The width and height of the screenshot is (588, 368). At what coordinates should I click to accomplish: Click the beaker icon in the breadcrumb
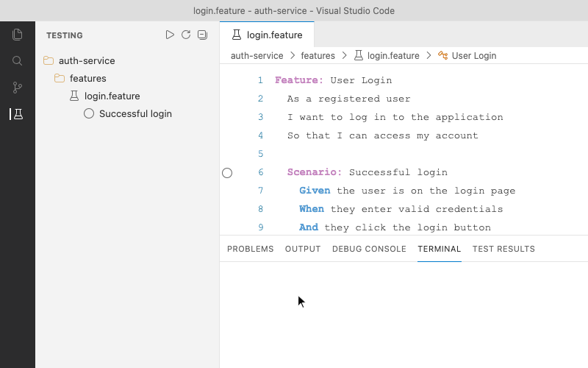coord(359,56)
